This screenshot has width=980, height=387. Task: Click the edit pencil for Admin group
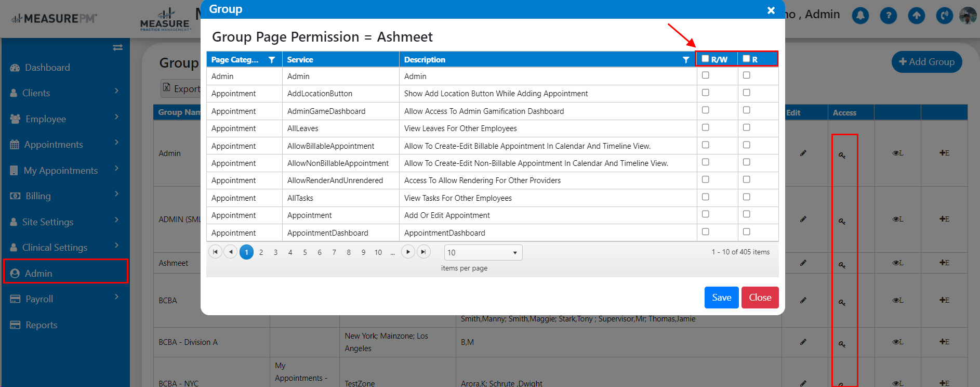(x=803, y=153)
